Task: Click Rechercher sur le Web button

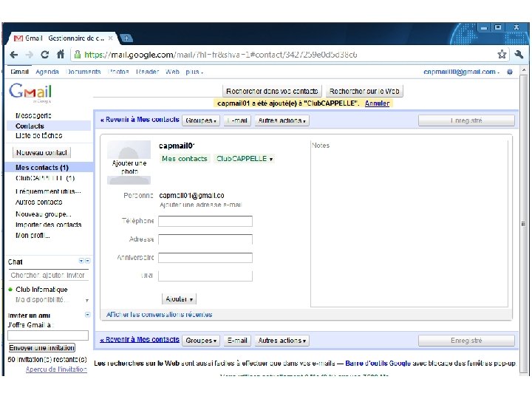Action: click(x=364, y=92)
